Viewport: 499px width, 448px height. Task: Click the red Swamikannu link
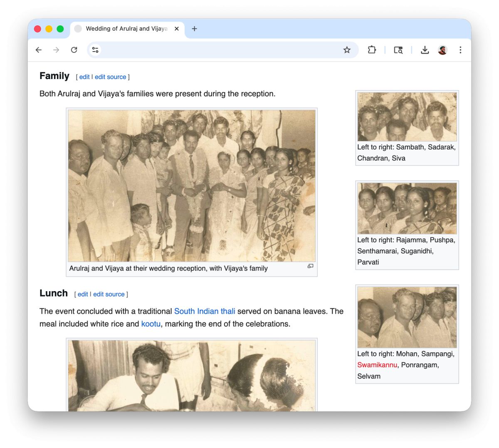point(377,365)
